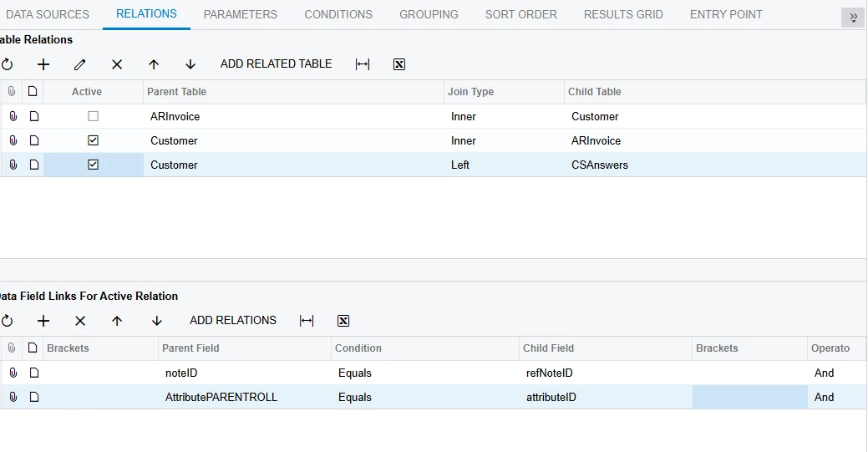Enable the ARInvoice to Customer relation checkbox
The image size is (868, 452).
click(93, 116)
